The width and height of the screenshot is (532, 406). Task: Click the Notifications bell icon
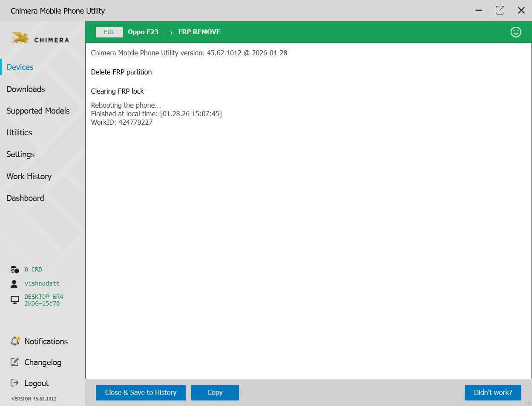click(x=15, y=341)
